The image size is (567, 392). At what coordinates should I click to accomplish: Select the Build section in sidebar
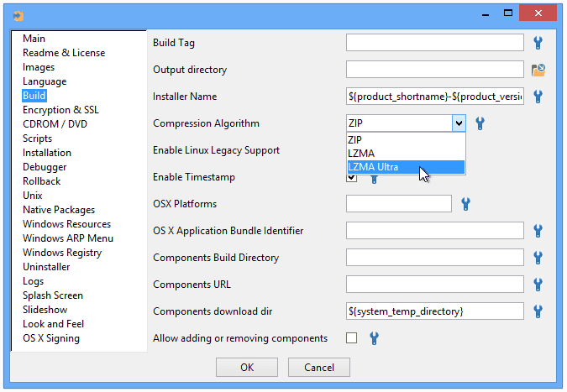coord(34,96)
